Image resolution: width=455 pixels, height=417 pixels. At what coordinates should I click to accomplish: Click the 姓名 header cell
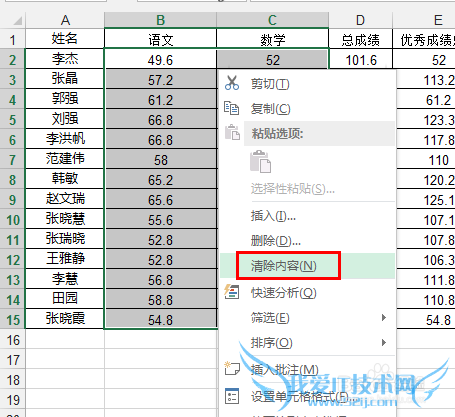click(65, 39)
